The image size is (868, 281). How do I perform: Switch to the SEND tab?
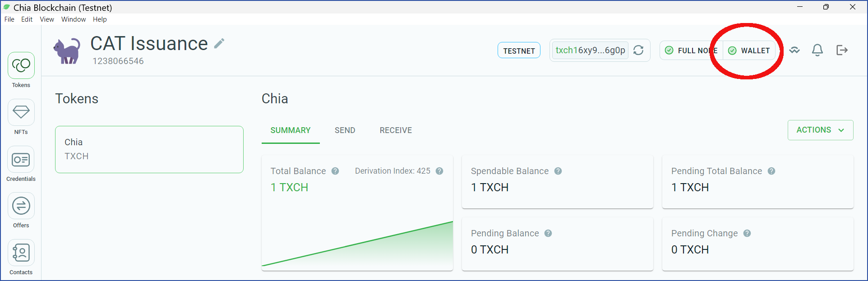[345, 130]
